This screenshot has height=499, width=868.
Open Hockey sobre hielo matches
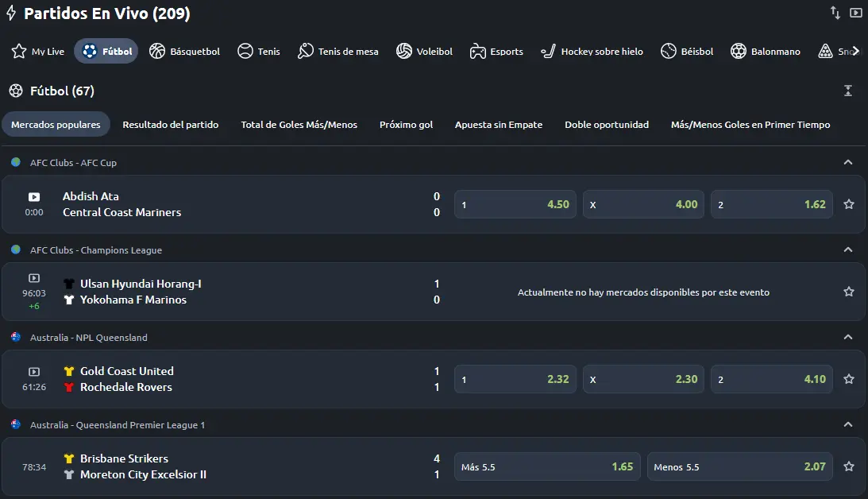point(592,52)
